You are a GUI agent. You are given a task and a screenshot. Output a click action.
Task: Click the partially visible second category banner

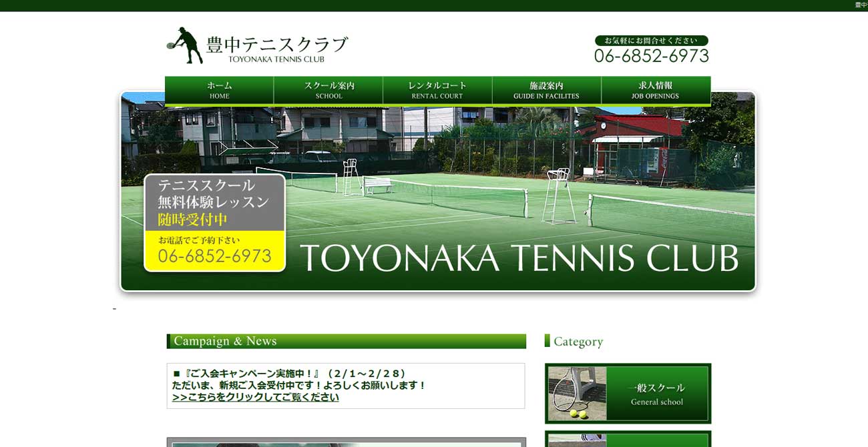628,440
